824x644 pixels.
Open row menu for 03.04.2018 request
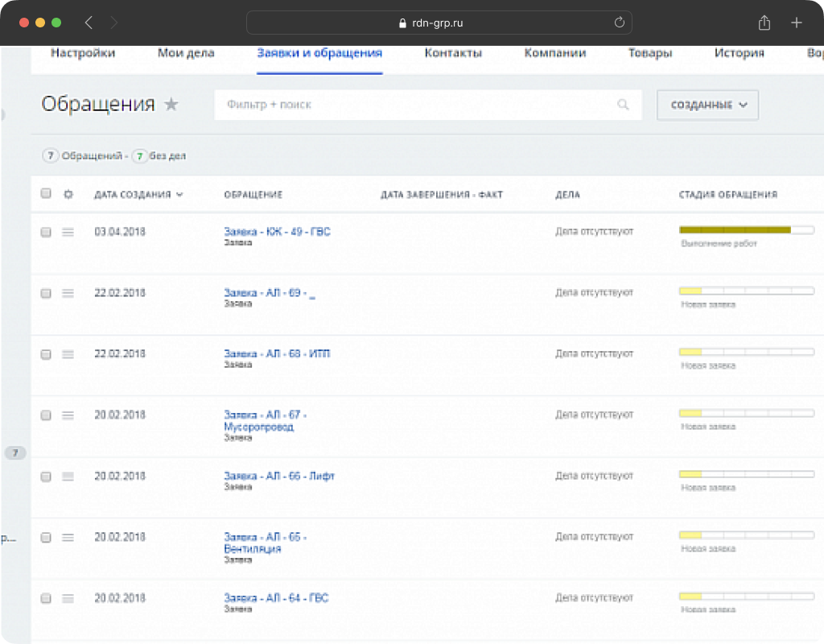point(68,232)
